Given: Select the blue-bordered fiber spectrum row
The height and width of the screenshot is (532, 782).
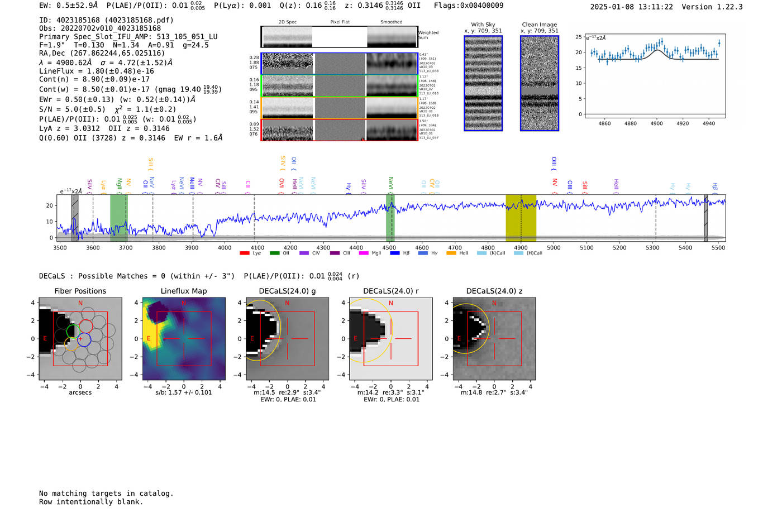Looking at the screenshot, I should pyautogui.click(x=340, y=64).
